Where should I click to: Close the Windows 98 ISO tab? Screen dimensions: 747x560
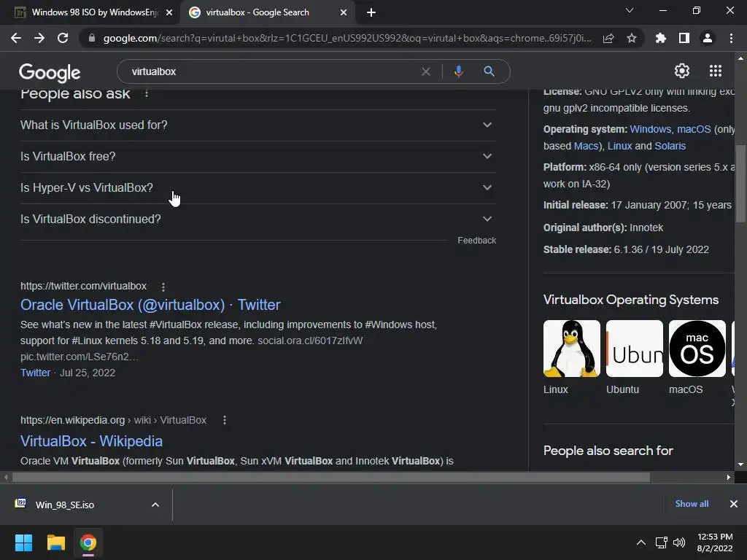tap(169, 12)
